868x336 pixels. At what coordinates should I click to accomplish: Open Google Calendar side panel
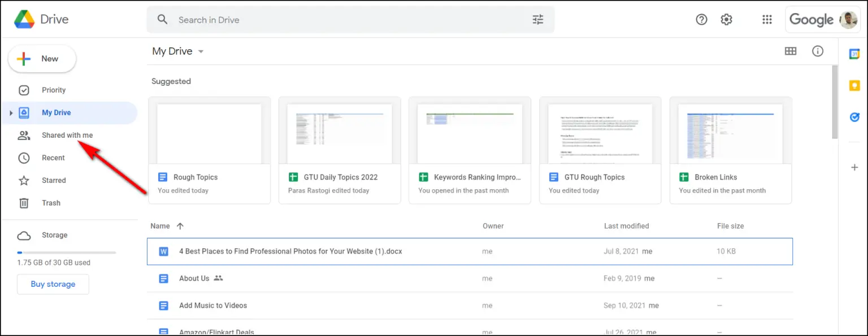tap(854, 54)
